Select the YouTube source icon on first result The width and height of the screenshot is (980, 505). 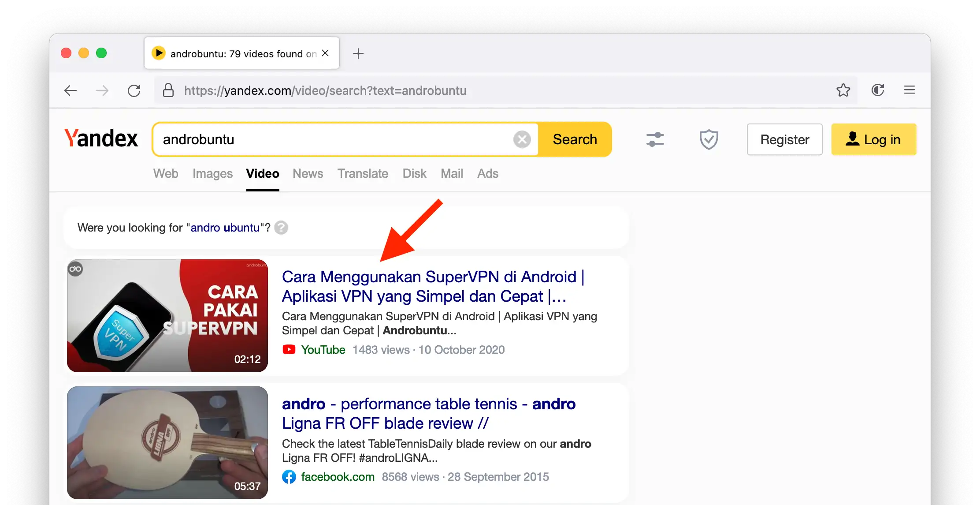[x=289, y=349]
